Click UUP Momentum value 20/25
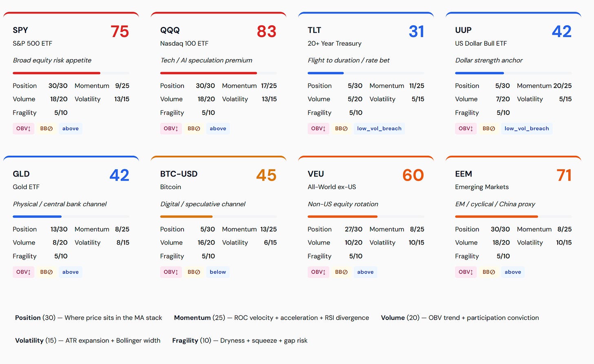594x364 pixels. (562, 86)
